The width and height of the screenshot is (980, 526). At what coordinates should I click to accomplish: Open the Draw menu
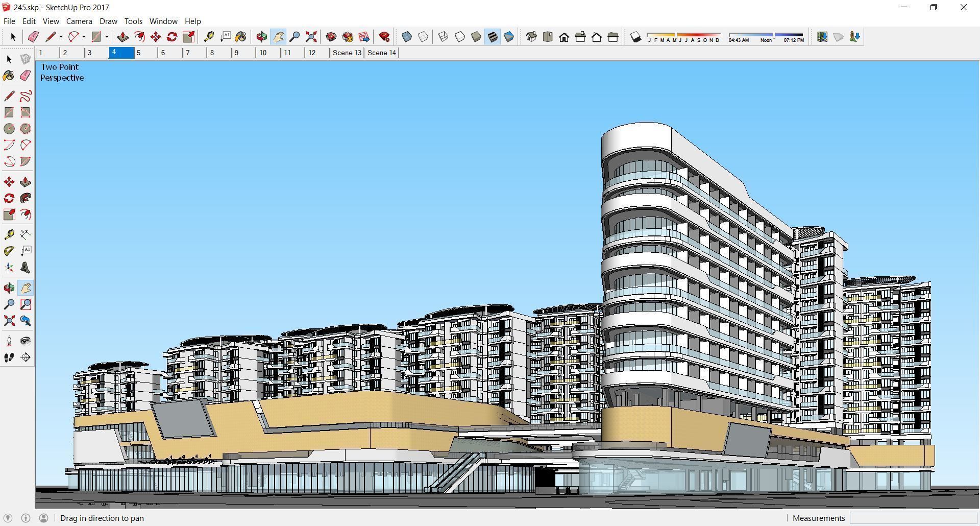click(x=108, y=21)
